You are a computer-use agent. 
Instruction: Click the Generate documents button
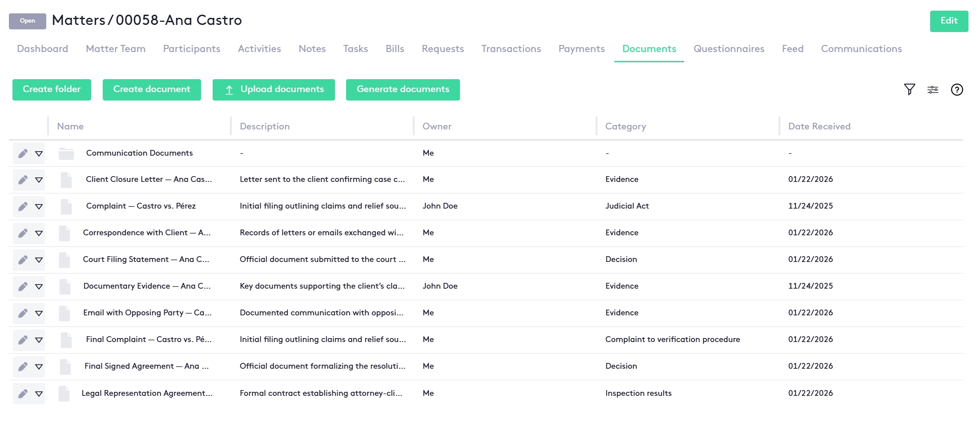[403, 90]
